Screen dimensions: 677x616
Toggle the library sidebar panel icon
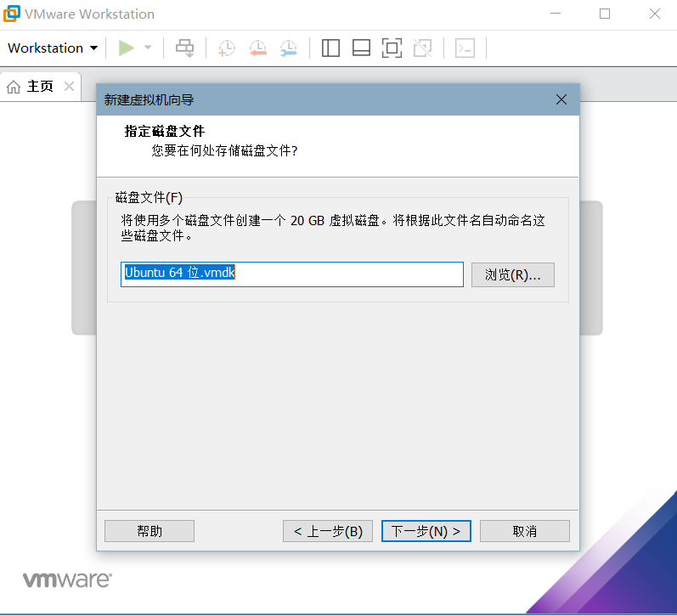(330, 48)
